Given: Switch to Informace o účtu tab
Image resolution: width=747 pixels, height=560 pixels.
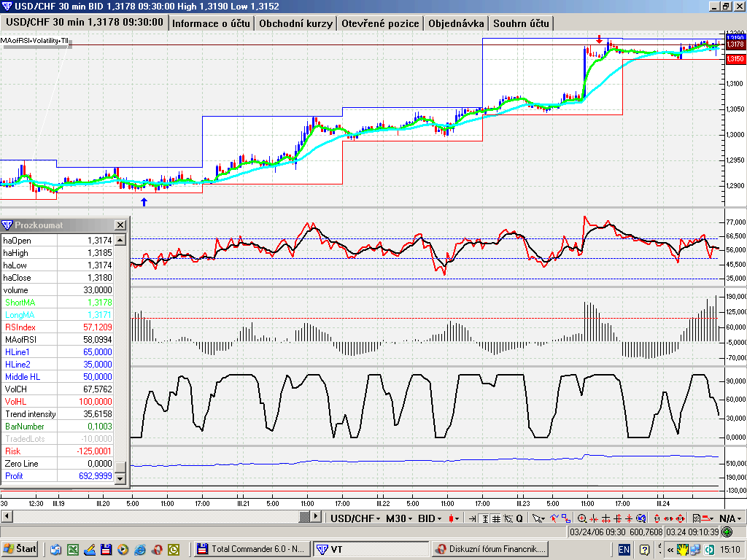Looking at the screenshot, I should pos(211,23).
